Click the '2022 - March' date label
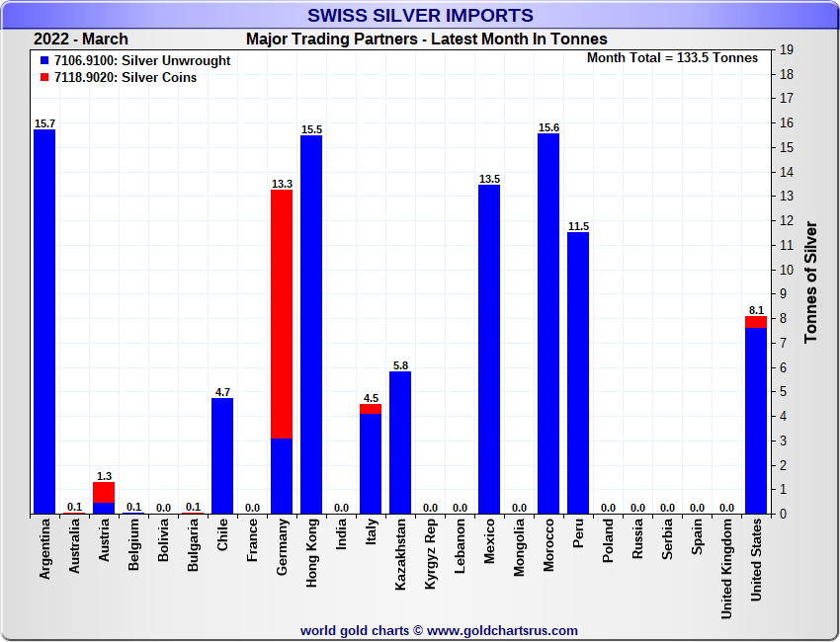The image size is (840, 642). coord(81,40)
